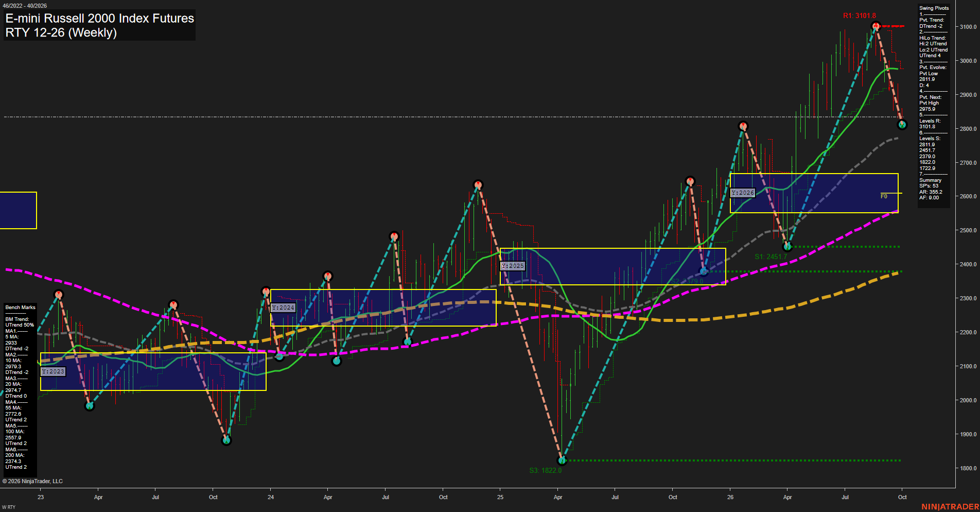Click the Y:2023 yearly range label
The height and width of the screenshot is (512, 980).
coord(53,371)
